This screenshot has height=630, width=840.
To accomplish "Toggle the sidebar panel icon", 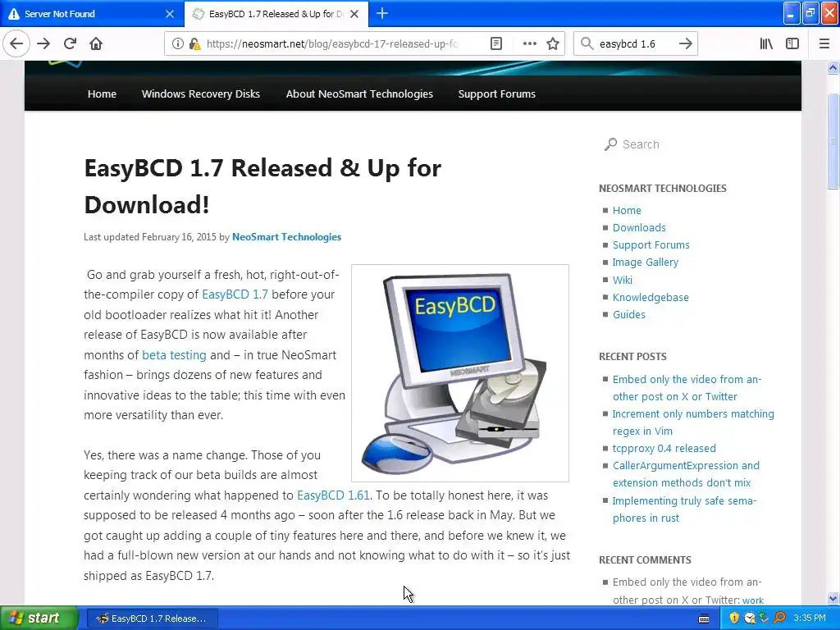I will tap(792, 44).
